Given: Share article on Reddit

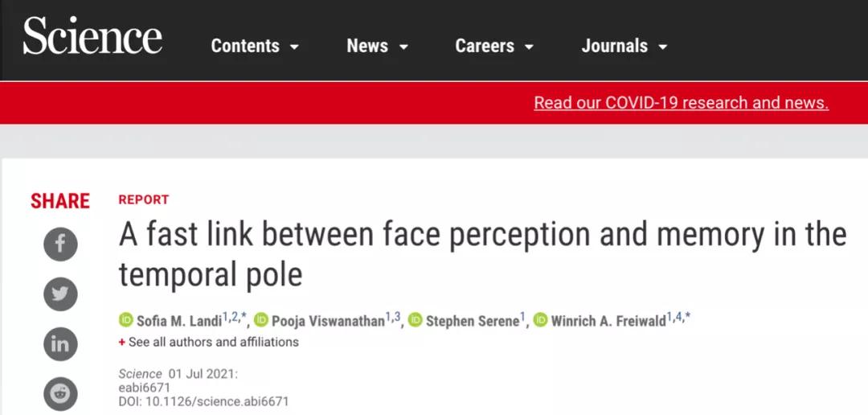Looking at the screenshot, I should (60, 393).
